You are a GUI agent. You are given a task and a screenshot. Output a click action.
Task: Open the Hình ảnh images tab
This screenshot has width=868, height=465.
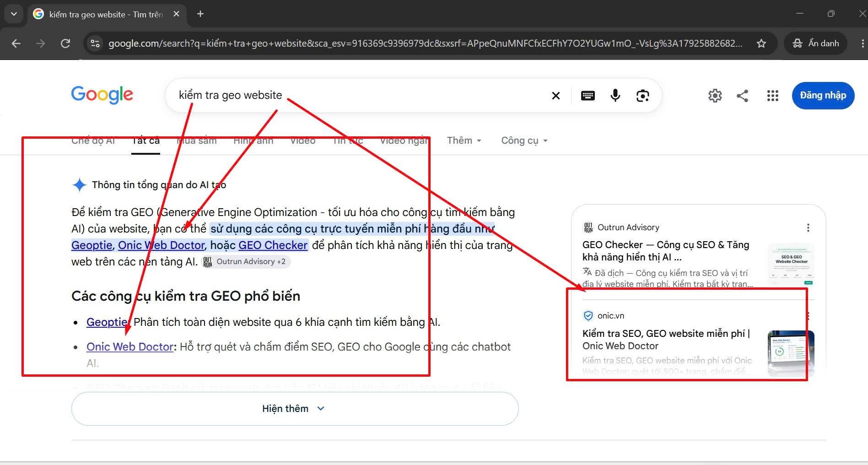(253, 141)
